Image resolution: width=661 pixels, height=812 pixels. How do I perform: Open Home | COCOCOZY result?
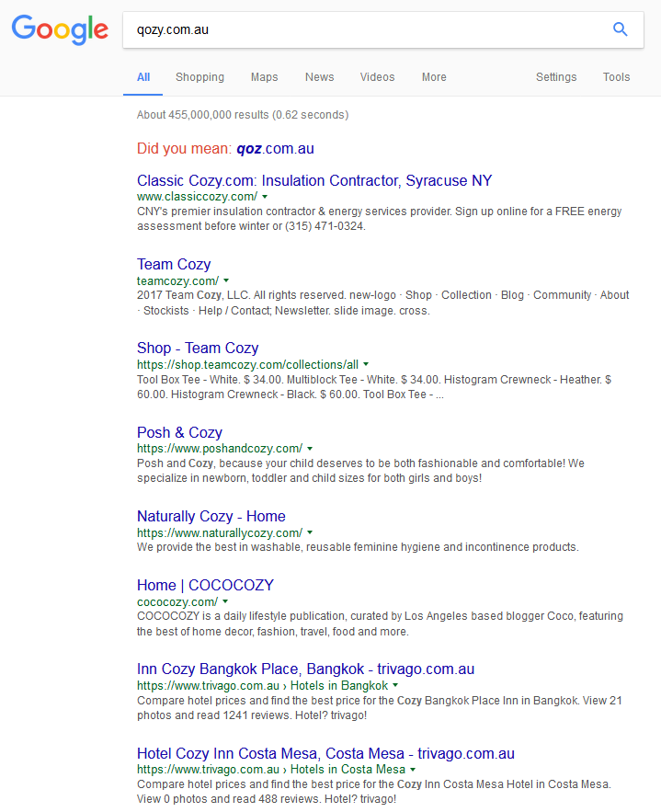click(x=205, y=585)
